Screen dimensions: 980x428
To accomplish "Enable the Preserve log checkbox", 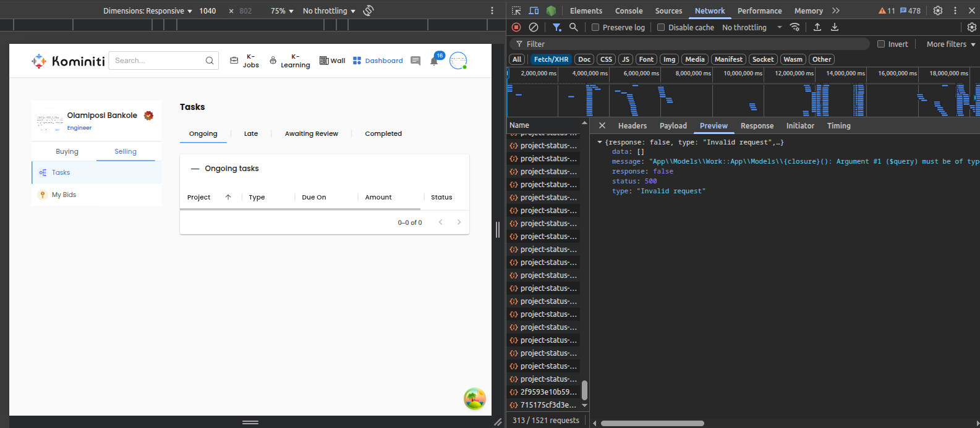I will coord(595,27).
